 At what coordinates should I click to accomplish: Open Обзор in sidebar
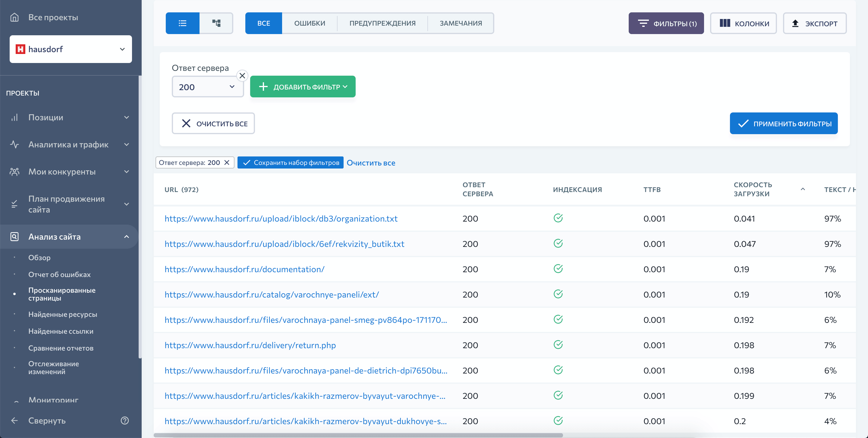pyautogui.click(x=39, y=258)
